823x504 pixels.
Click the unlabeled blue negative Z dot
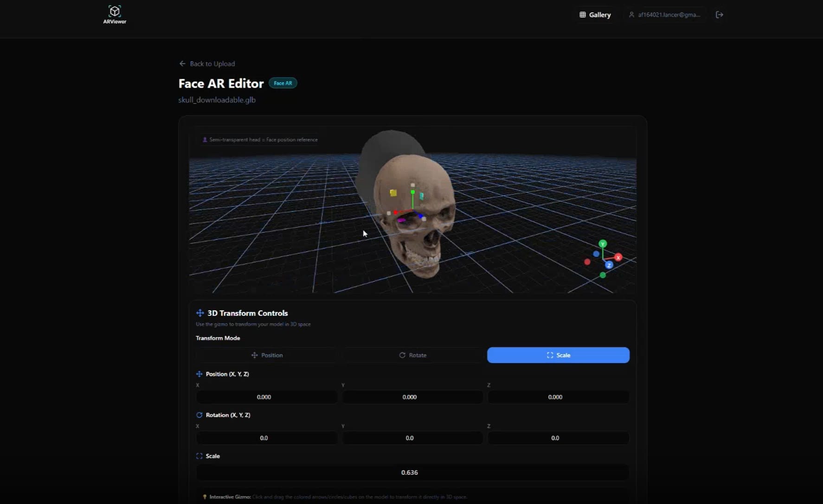[x=596, y=254]
